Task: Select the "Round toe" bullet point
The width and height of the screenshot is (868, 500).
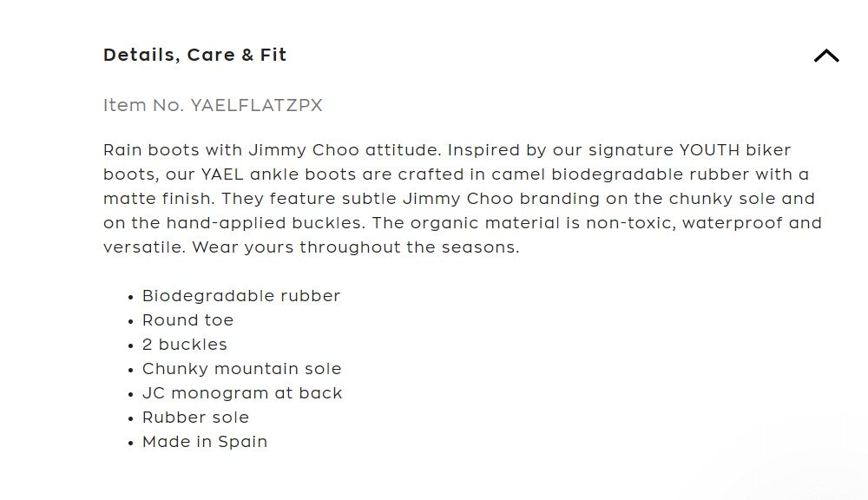Action: [187, 320]
